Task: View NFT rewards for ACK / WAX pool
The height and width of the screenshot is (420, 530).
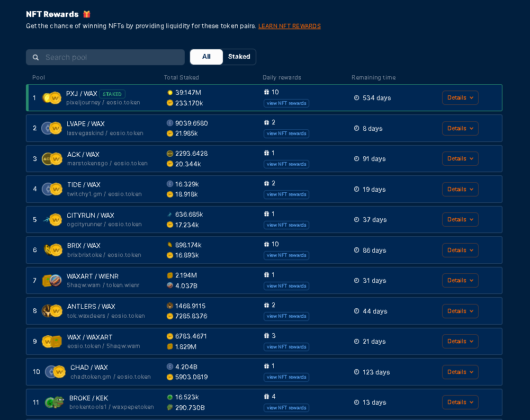Action: (x=286, y=164)
